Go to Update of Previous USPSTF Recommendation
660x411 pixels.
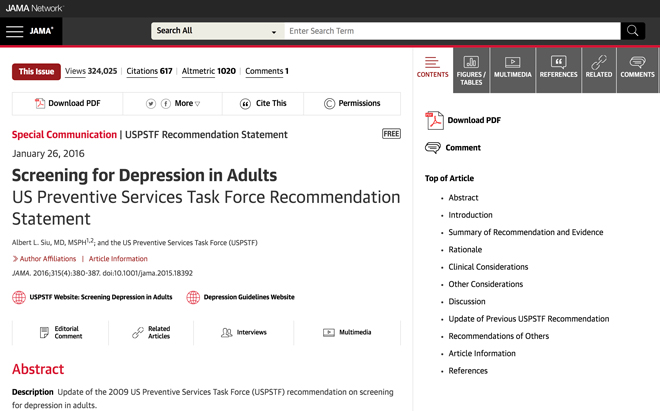coord(529,319)
